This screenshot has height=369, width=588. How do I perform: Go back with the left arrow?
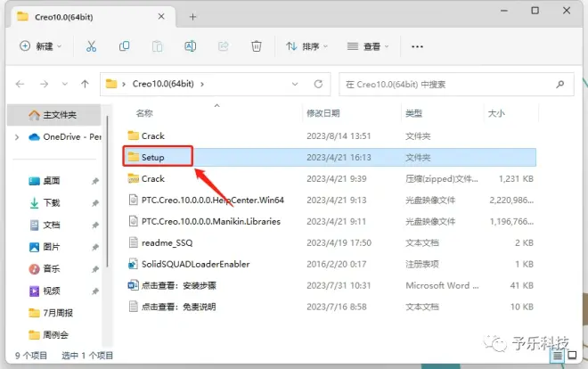20,84
